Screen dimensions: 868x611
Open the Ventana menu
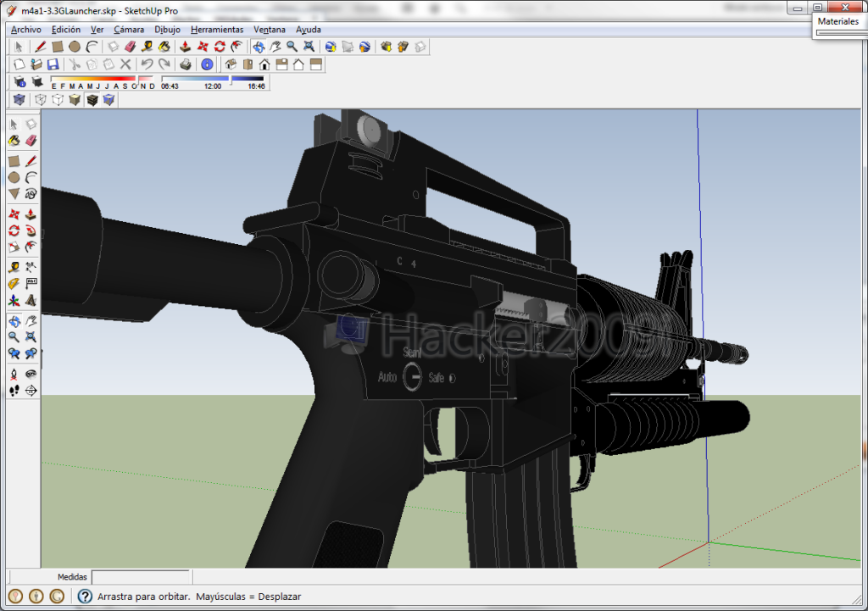[x=270, y=30]
